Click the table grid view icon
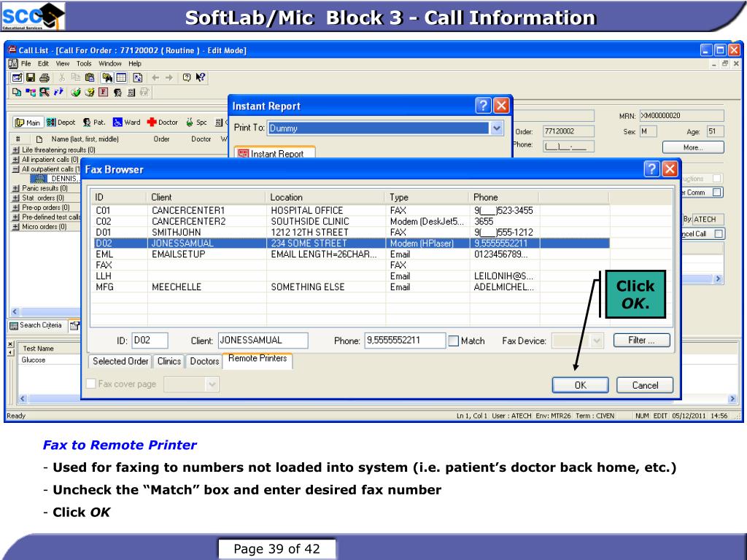This screenshot has height=560, width=747. 122,77
